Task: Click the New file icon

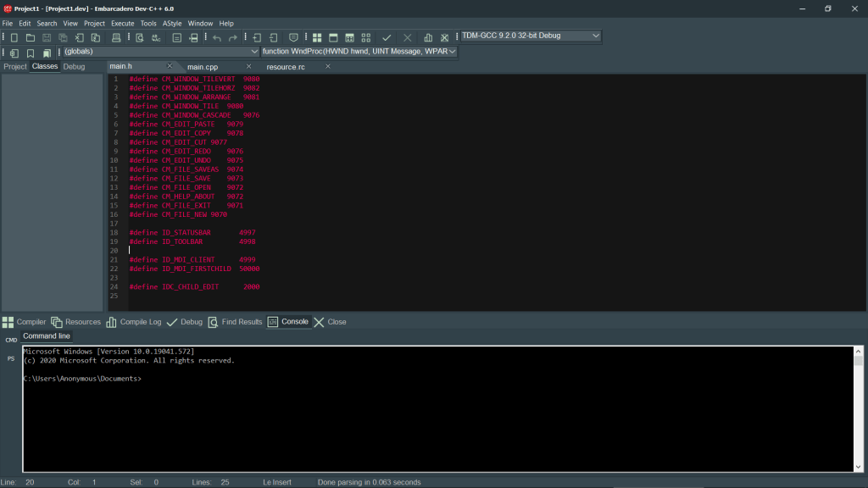Action: (x=13, y=37)
